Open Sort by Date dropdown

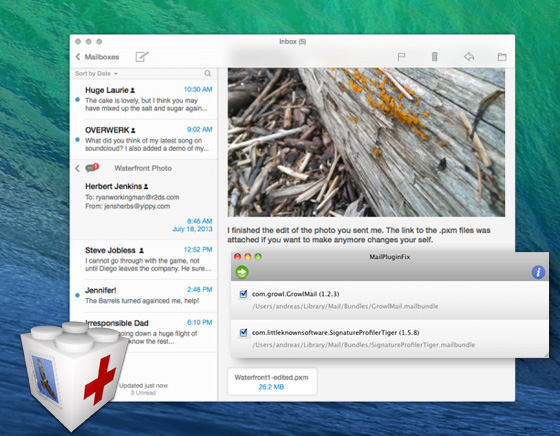(96, 74)
